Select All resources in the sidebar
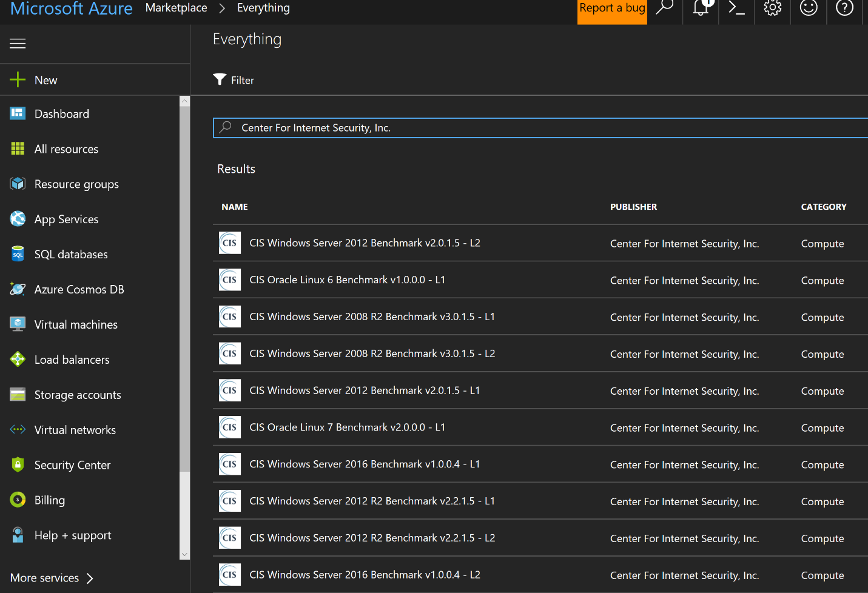Image resolution: width=868 pixels, height=593 pixels. (66, 149)
